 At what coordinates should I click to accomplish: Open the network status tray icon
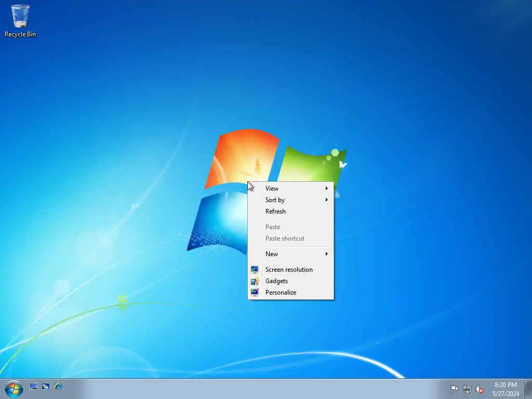coord(467,389)
